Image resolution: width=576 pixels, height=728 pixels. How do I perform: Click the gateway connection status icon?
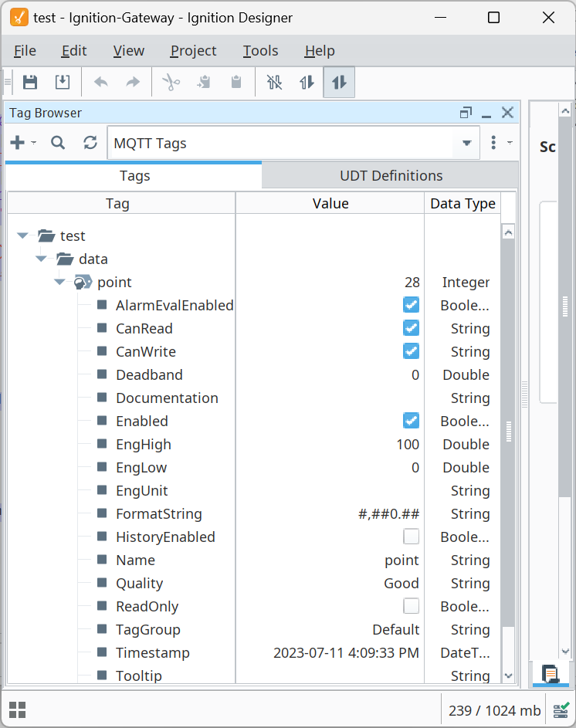561,710
